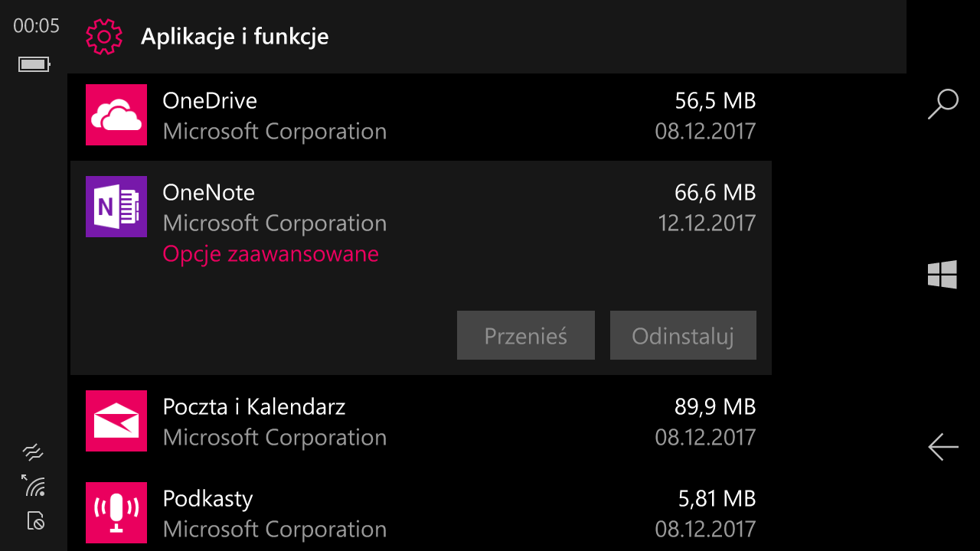Click the Wi-Fi signal indicator
This screenshot has height=551, width=980.
(32, 487)
